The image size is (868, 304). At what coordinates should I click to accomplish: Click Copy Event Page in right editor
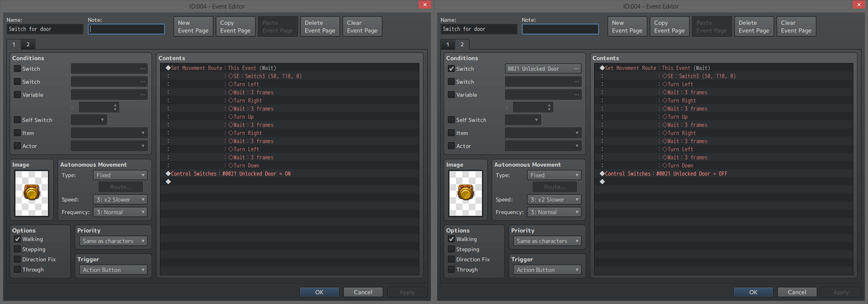(x=670, y=27)
